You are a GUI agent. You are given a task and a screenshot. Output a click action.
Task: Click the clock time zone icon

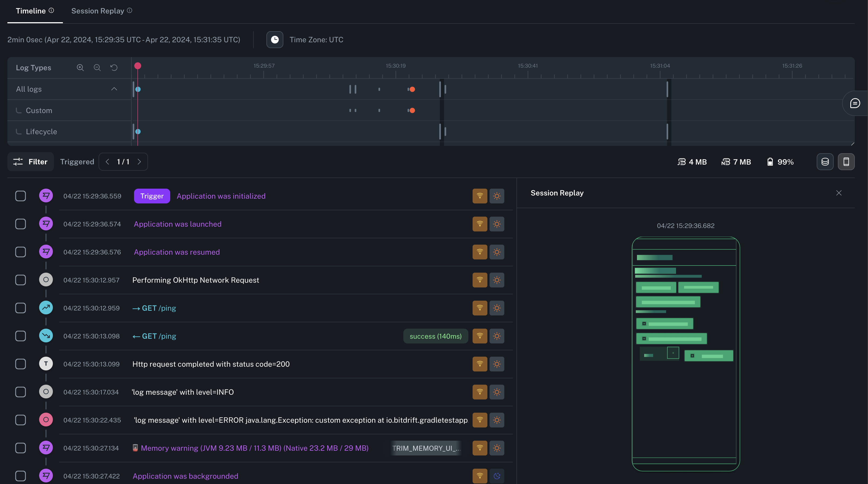[x=275, y=40]
